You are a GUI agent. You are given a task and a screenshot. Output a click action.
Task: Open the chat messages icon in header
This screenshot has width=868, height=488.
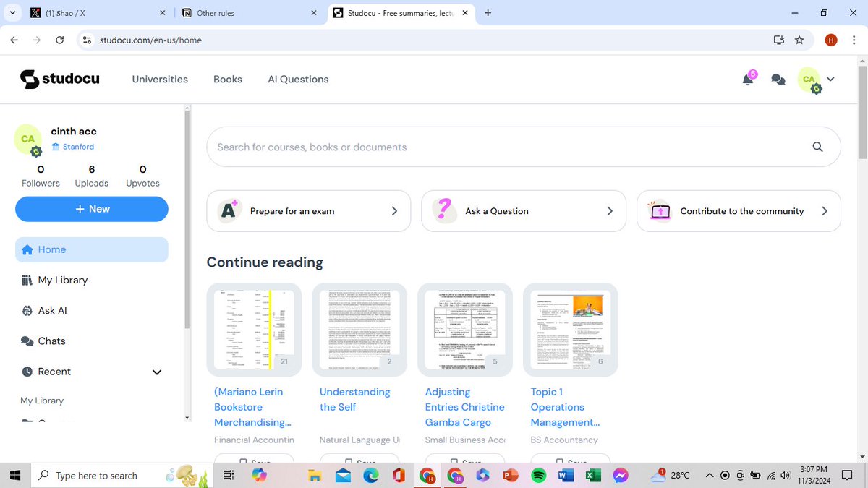778,80
